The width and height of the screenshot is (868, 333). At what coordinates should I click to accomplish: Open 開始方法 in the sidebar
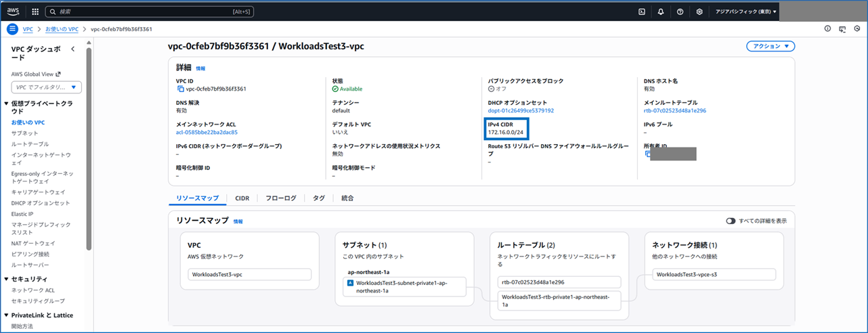pyautogui.click(x=22, y=326)
